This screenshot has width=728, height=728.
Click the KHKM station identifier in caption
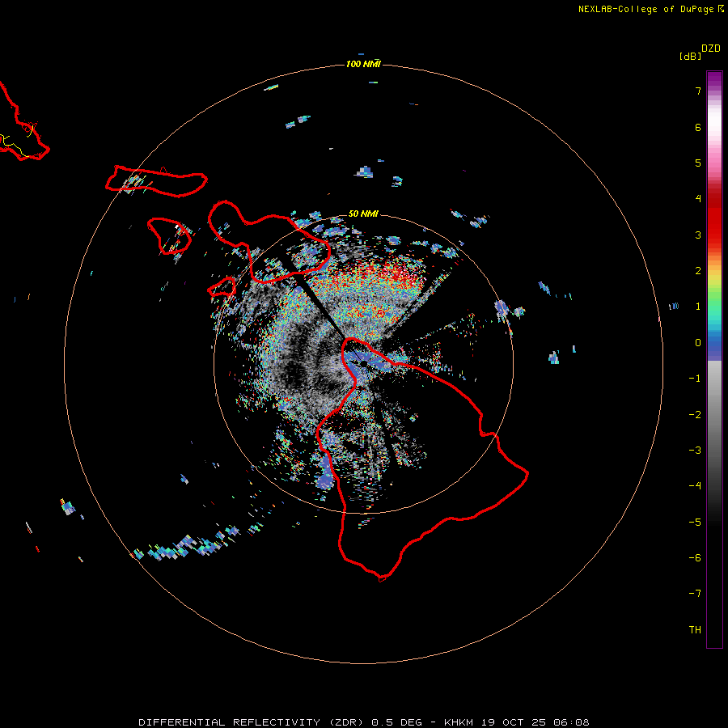pyautogui.click(x=459, y=722)
